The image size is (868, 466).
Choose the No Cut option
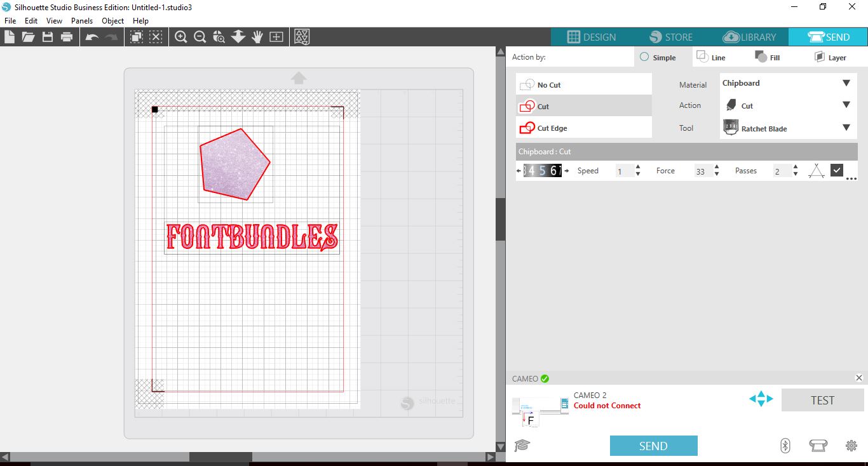tap(584, 84)
